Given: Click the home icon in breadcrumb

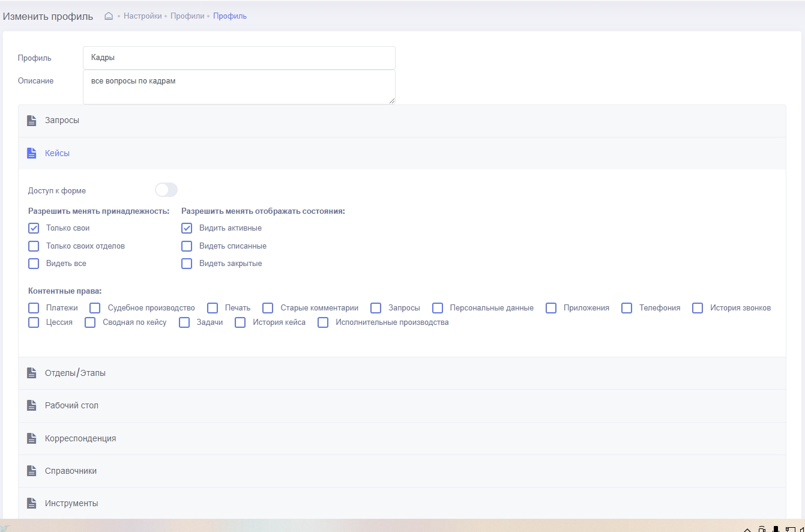Looking at the screenshot, I should [x=109, y=16].
